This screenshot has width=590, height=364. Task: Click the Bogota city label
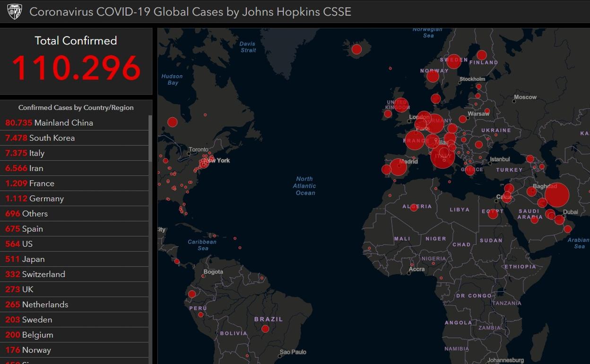213,272
